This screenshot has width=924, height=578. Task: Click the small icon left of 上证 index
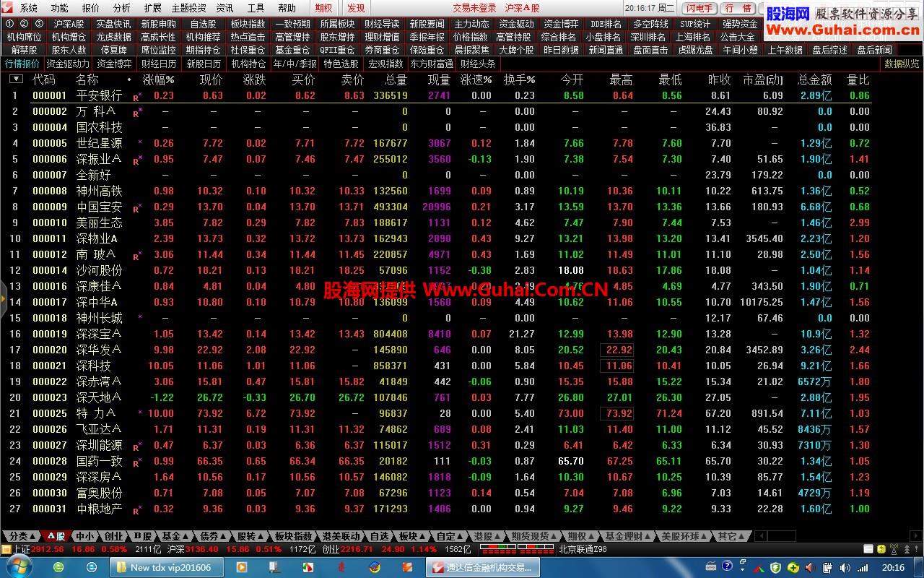[x=6, y=548]
